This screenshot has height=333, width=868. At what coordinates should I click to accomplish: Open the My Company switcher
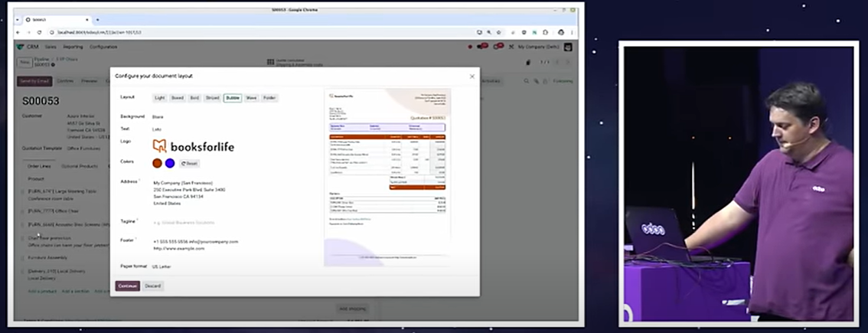click(539, 47)
